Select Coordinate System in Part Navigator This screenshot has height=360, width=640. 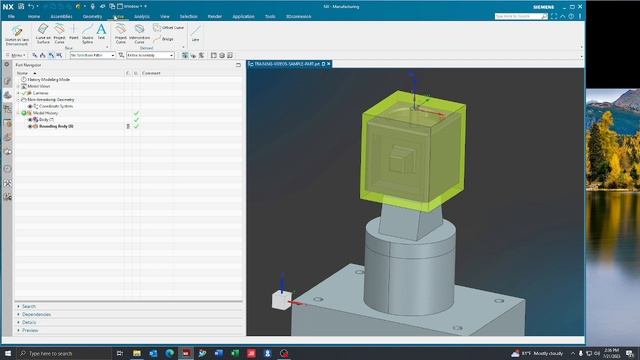pos(56,106)
